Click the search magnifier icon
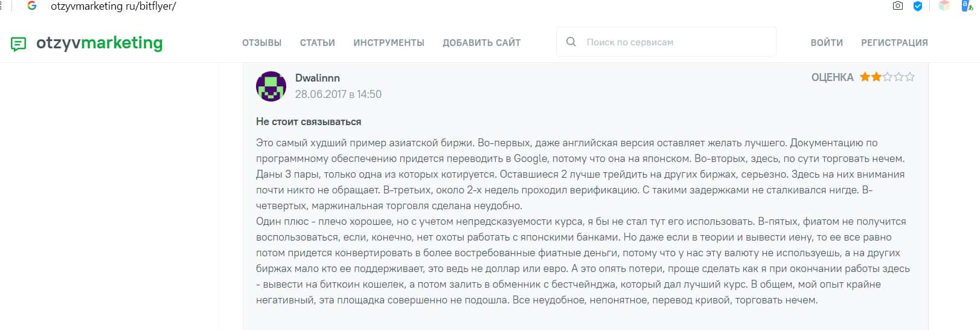 click(x=571, y=42)
